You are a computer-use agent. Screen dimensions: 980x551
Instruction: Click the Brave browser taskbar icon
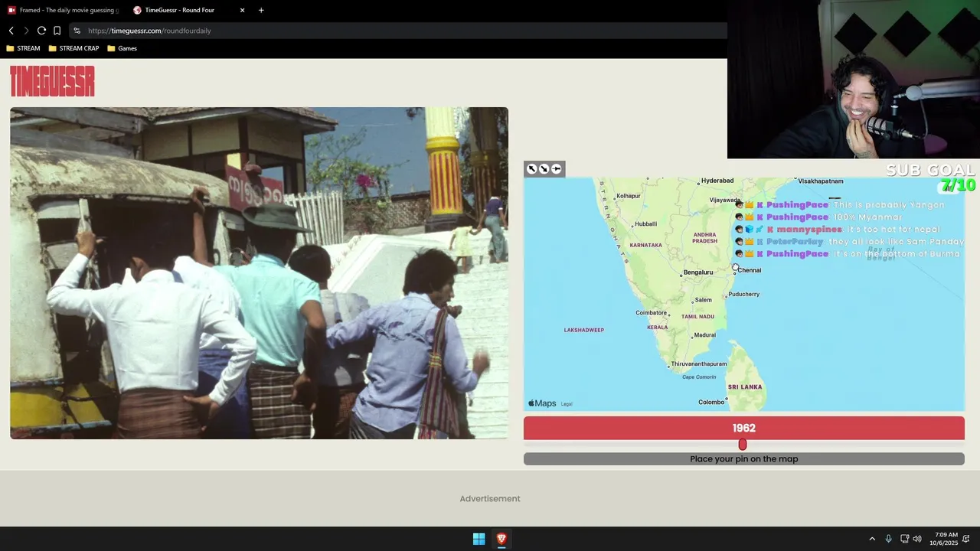coord(501,539)
